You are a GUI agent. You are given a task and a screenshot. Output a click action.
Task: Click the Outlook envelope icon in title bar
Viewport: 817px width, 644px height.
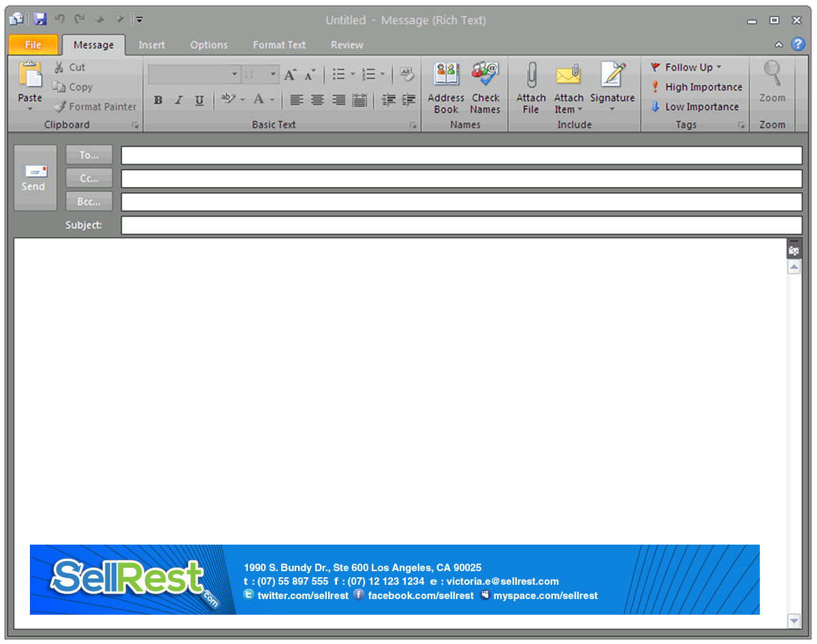click(16, 19)
